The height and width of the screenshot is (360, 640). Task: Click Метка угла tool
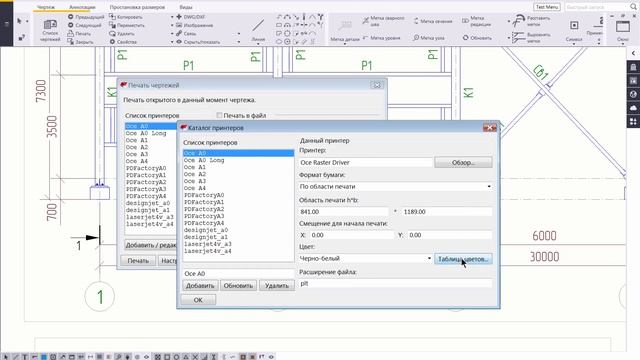429,38
